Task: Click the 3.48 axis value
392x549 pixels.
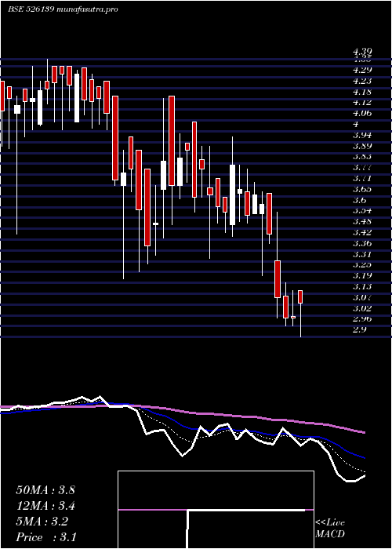Action: (362, 222)
